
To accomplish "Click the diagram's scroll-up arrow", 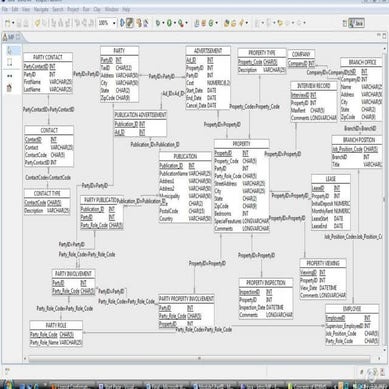I will click(x=384, y=49).
